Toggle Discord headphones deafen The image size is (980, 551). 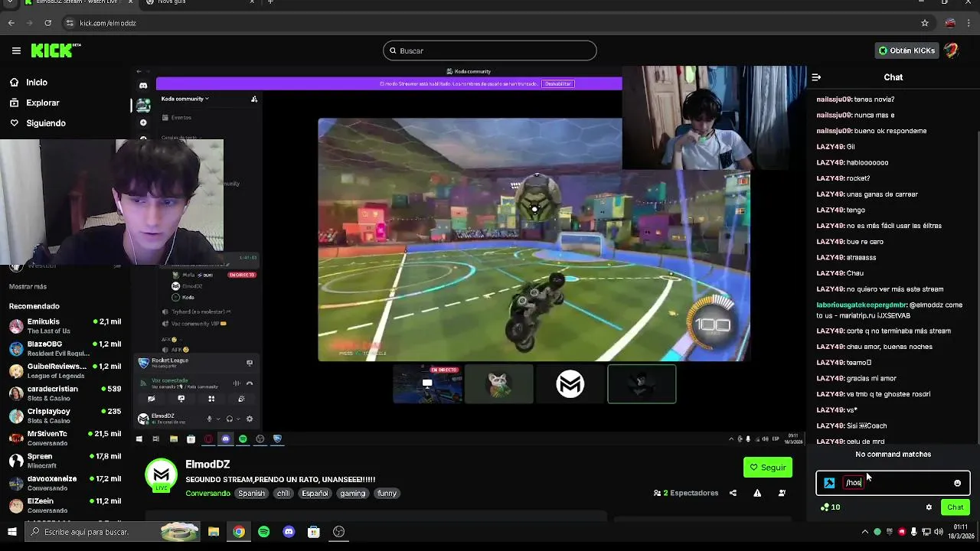pos(229,419)
